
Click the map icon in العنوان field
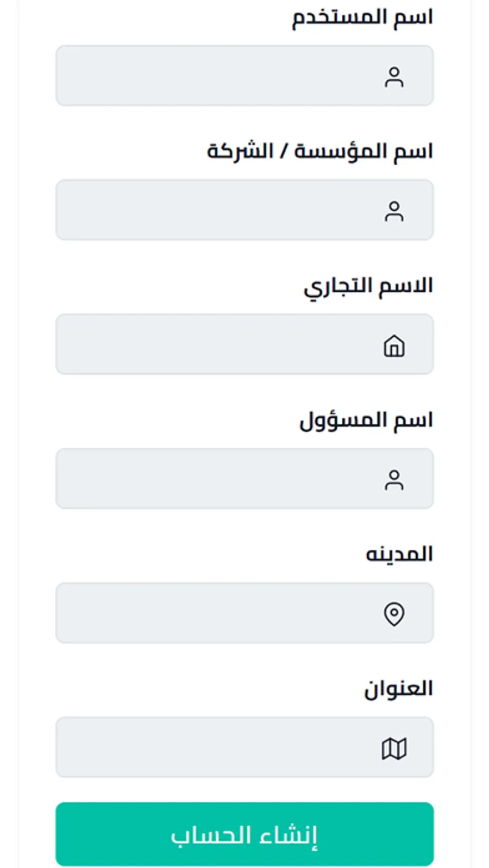coord(394,749)
